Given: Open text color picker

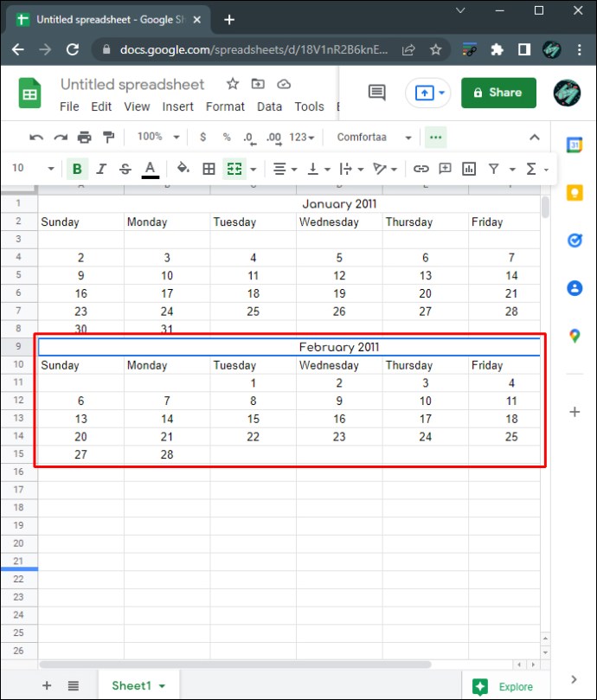Looking at the screenshot, I should [x=150, y=170].
